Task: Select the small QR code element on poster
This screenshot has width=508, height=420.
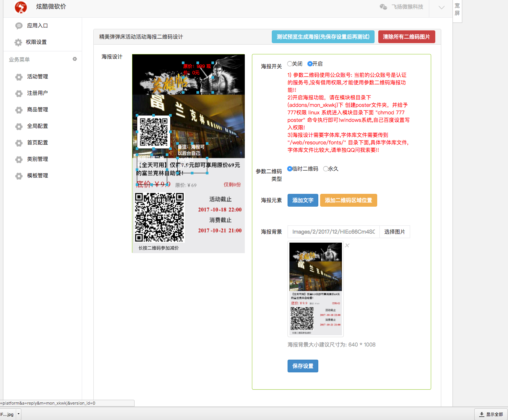Action: [x=154, y=132]
